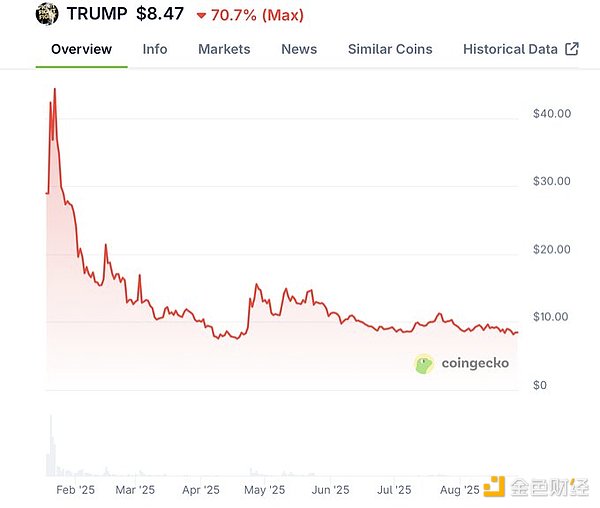Click the Jul '25 timeline label
The image size is (600, 508).
point(394,490)
